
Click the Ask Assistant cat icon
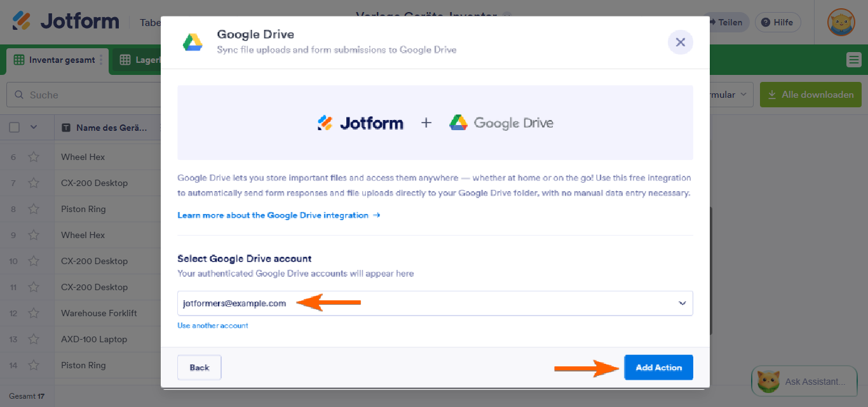tap(770, 381)
